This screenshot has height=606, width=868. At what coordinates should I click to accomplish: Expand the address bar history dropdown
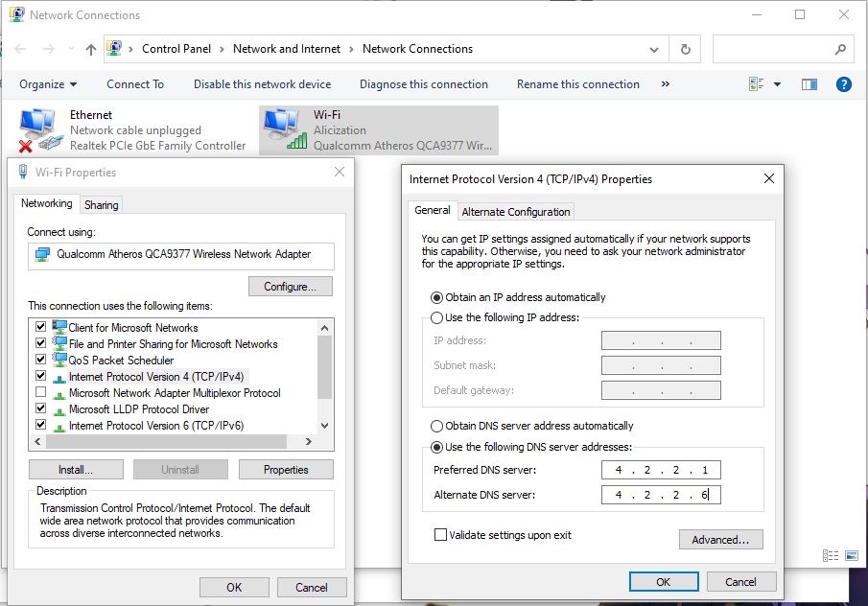[654, 49]
